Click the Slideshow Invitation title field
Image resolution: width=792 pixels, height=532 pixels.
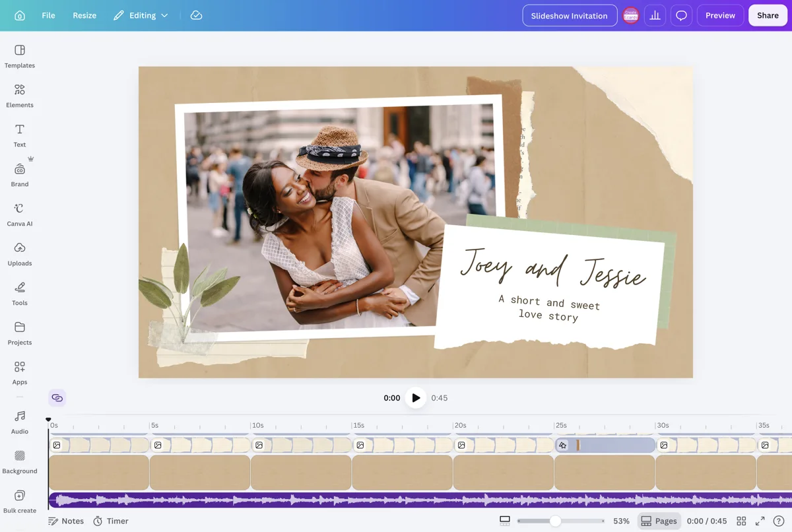[x=570, y=15]
